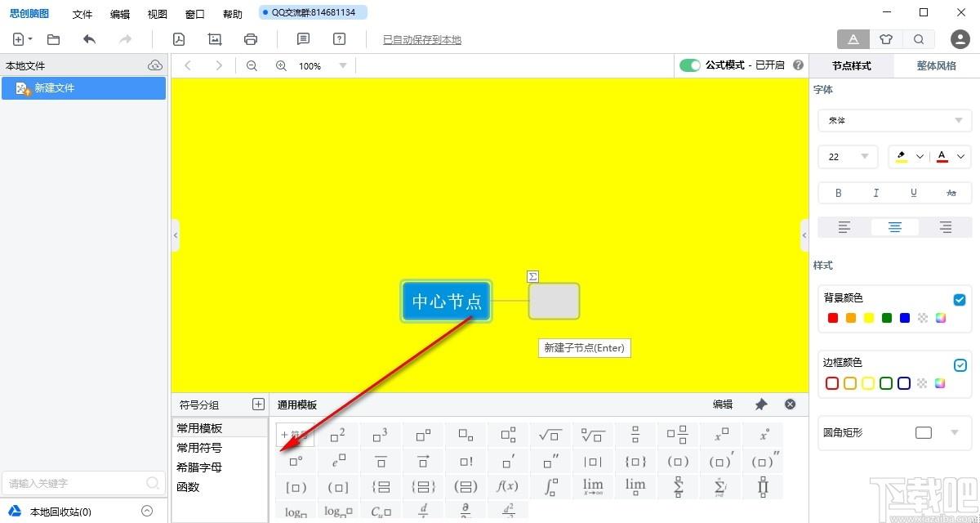This screenshot has width=980, height=523.
Task: Insert the fraction template
Action: tap(635, 436)
